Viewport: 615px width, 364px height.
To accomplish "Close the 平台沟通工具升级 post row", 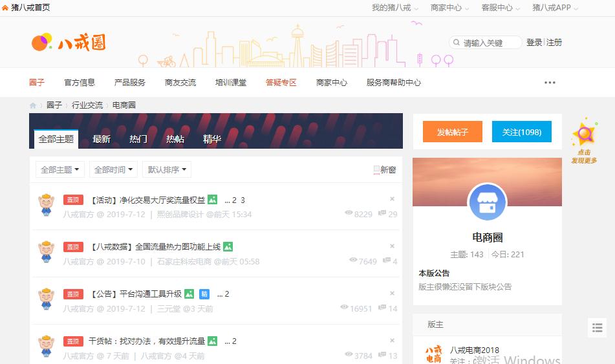I will tap(392, 293).
